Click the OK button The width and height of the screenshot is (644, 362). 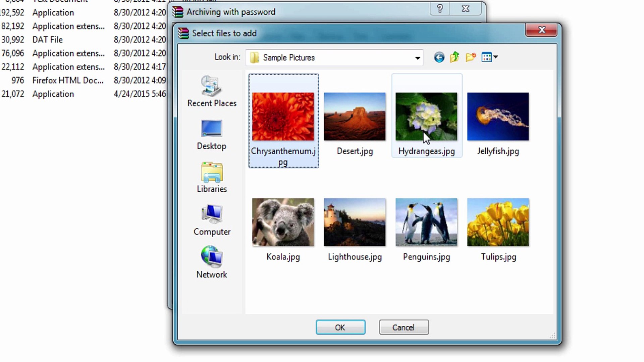point(340,327)
